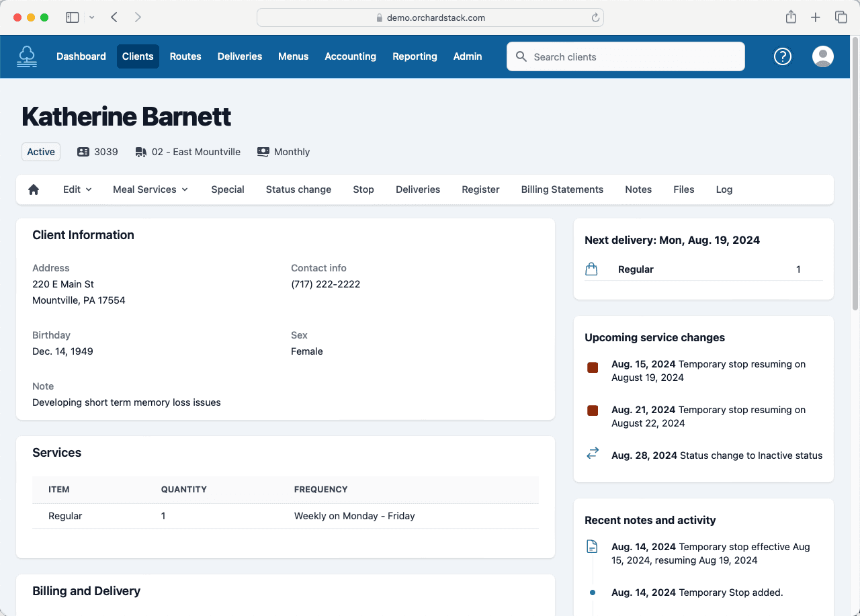Open the sidebar options chevron dropdown

(91, 17)
